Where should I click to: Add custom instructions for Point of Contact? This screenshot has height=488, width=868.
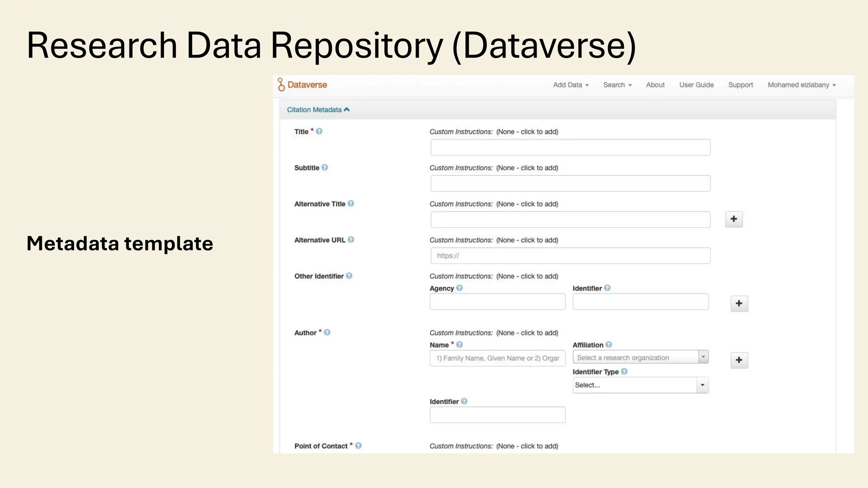pos(527,446)
